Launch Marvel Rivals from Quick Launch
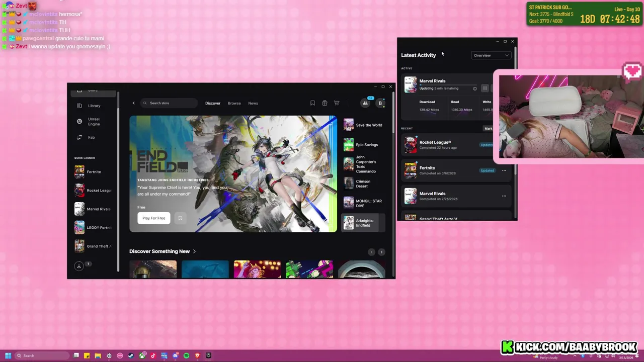644x362 pixels. [94, 209]
